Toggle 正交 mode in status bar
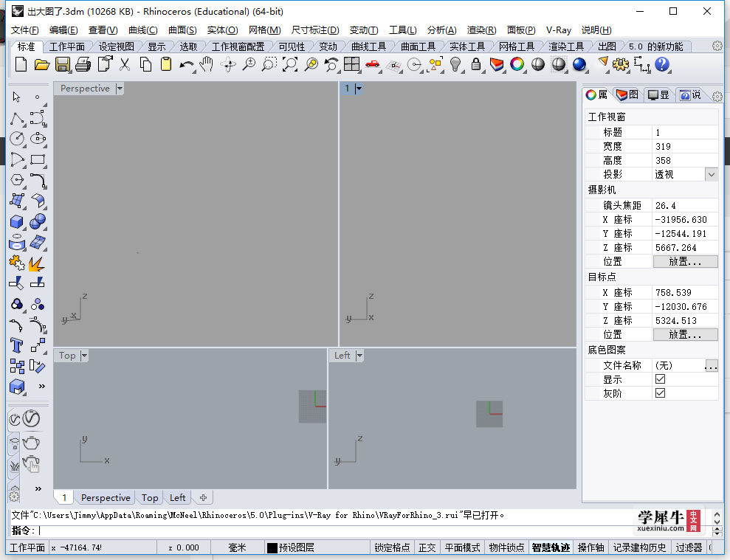730x560 pixels. pyautogui.click(x=427, y=547)
